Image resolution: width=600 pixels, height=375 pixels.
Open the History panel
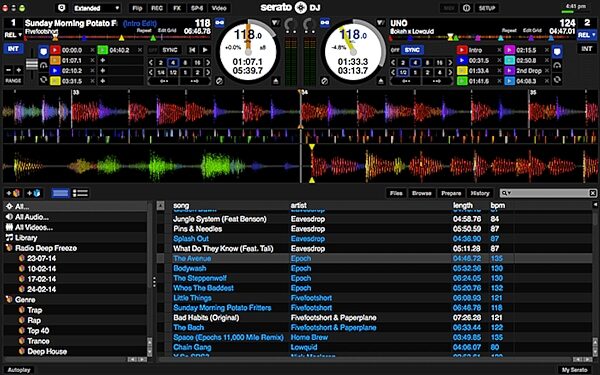(x=480, y=193)
